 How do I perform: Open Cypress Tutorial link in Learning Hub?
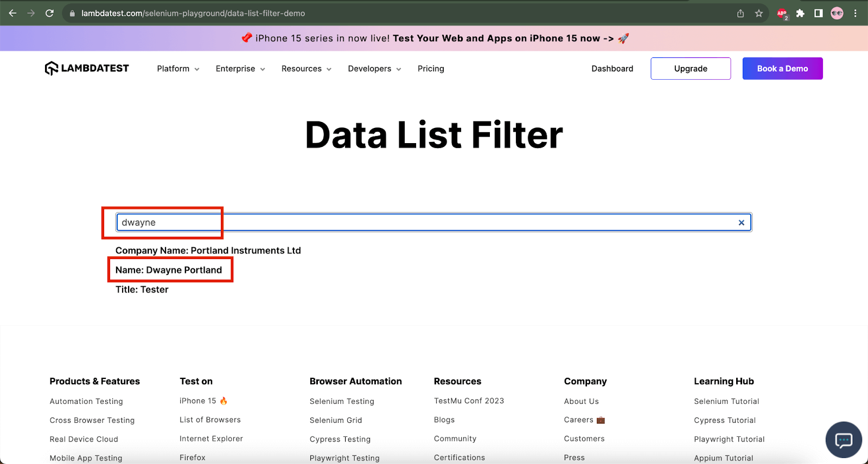pos(725,421)
